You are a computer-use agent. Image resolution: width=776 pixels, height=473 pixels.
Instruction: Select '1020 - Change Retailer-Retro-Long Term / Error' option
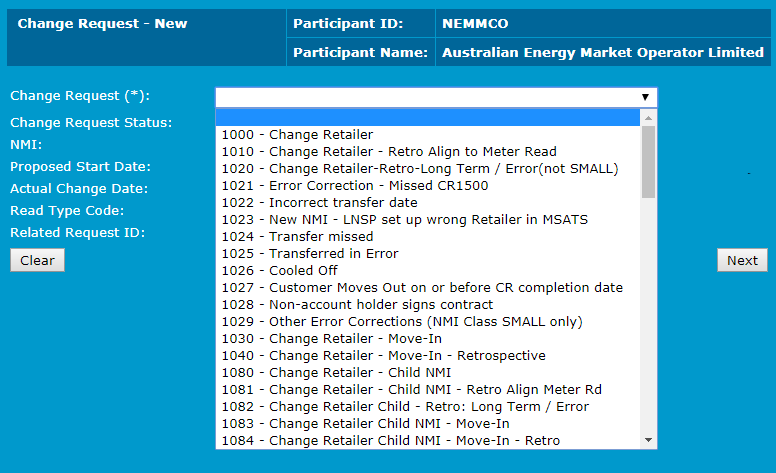click(x=420, y=168)
